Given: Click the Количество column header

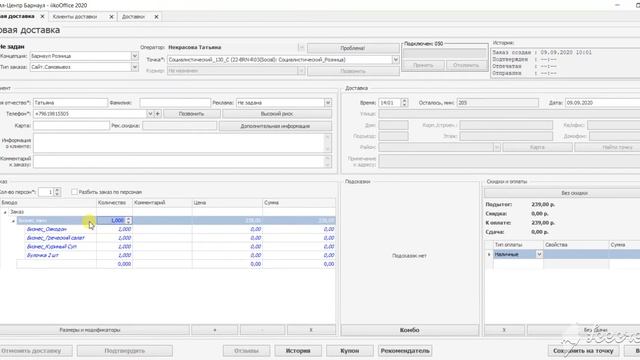Looking at the screenshot, I should tap(115, 202).
